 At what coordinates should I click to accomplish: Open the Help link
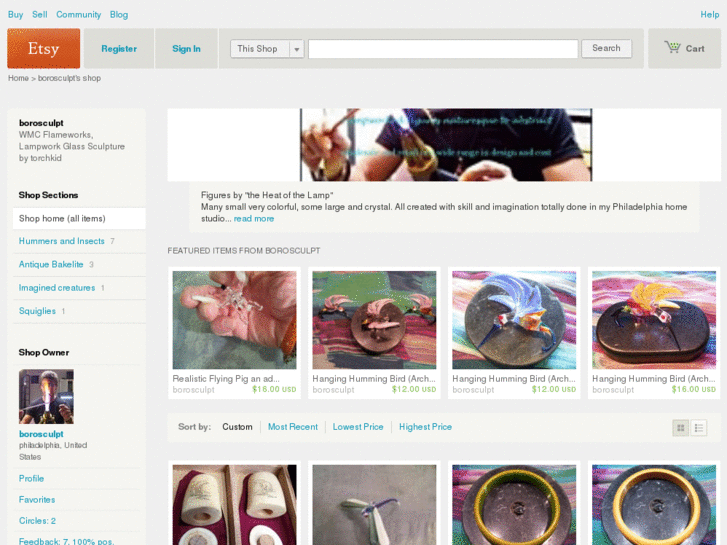coord(709,14)
